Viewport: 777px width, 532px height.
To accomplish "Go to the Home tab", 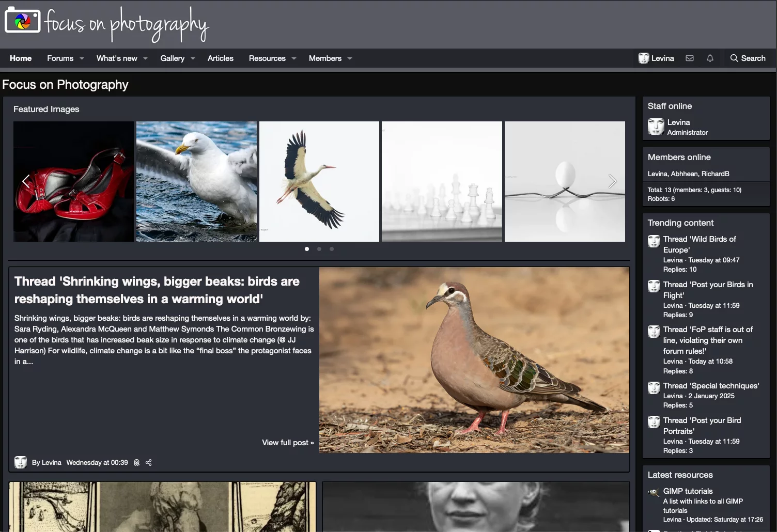I will click(21, 58).
